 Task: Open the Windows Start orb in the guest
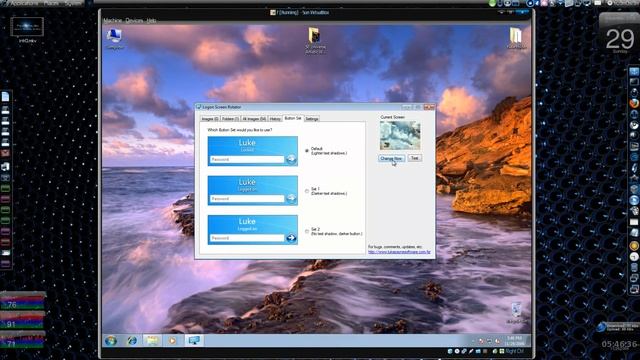pos(111,340)
